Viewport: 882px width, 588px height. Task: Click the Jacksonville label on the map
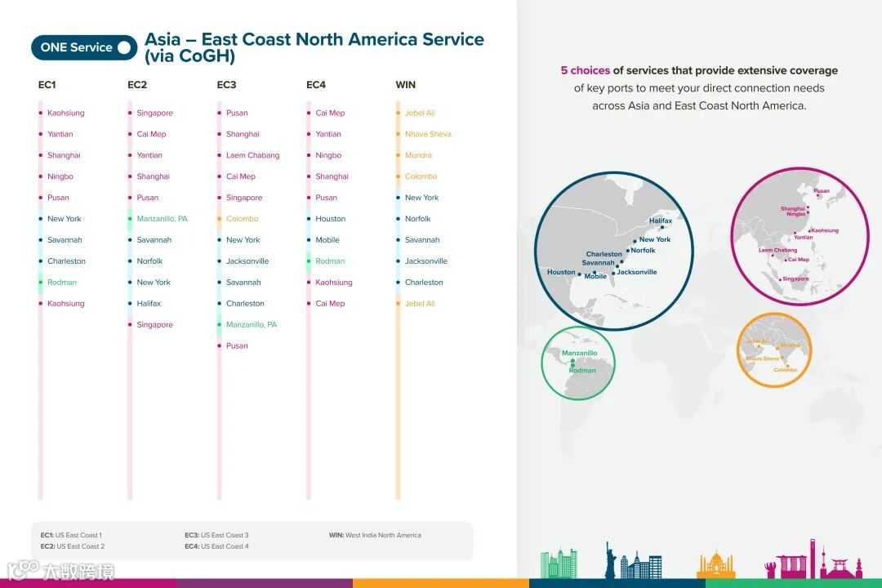tap(637, 272)
